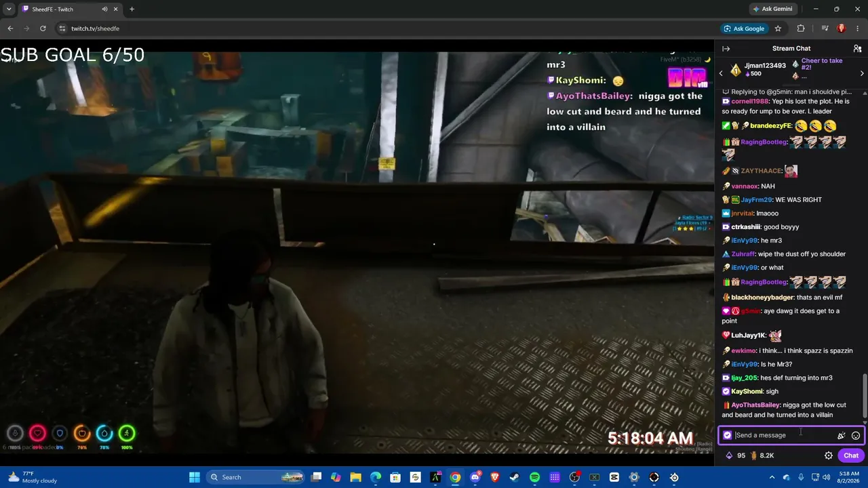
Task: Open the media controls icon in toolbar
Action: [825, 28]
